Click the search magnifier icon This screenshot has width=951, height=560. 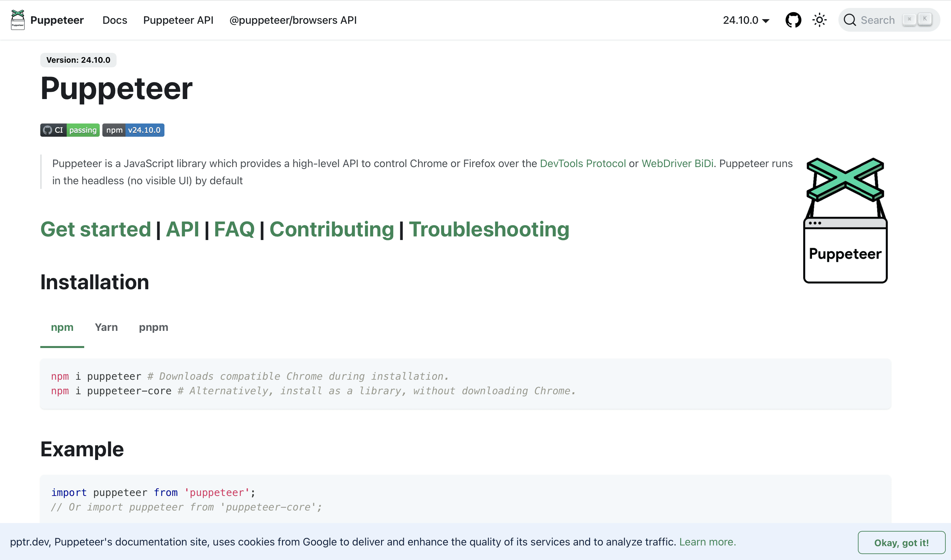(x=850, y=20)
